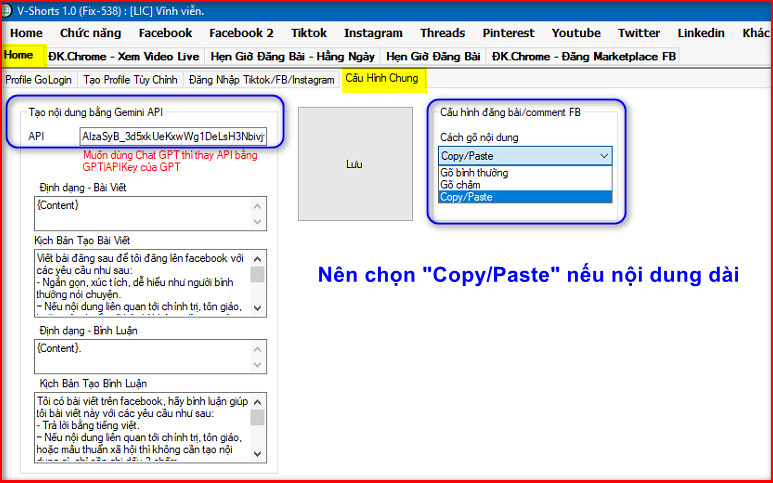Open the Tạo Profile Tùy Chỉnh tab
This screenshot has width=773, height=483.
click(x=130, y=79)
